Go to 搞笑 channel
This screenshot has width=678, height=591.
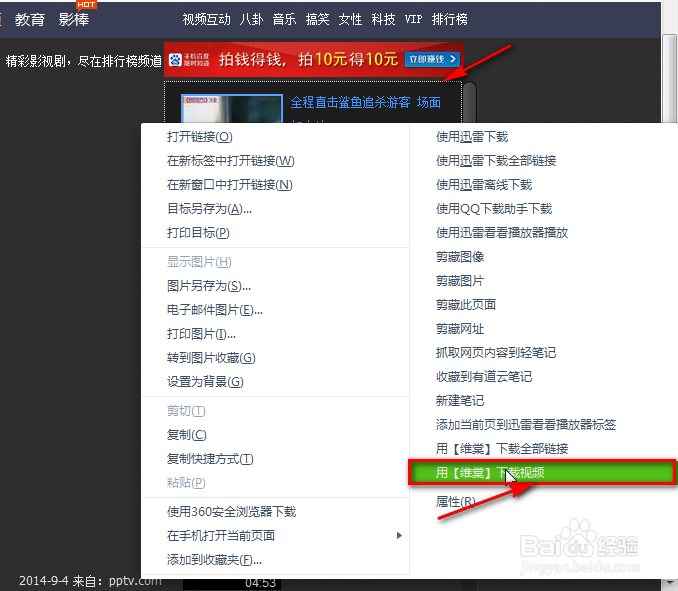click(317, 19)
